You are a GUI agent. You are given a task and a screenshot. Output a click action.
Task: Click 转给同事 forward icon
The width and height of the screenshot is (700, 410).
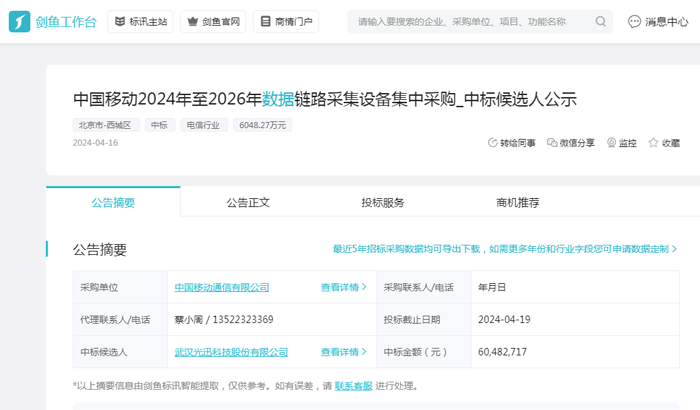pyautogui.click(x=493, y=143)
